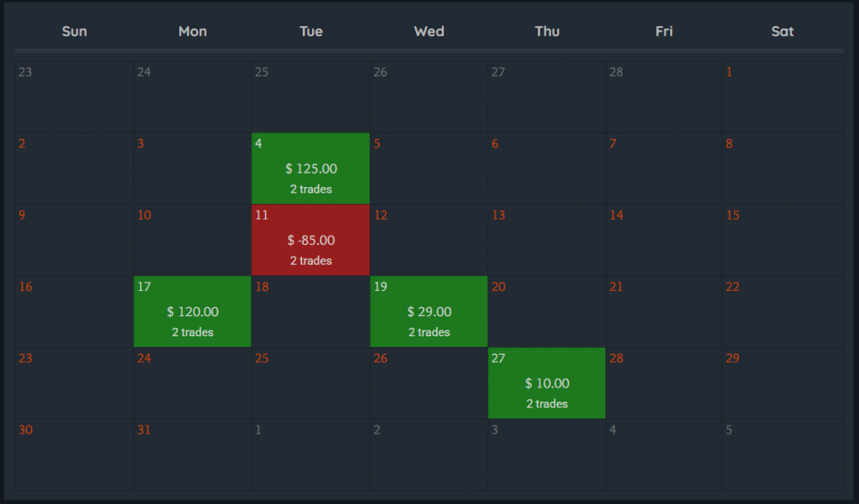Click the Wed weekday header
Image resolution: width=859 pixels, height=504 pixels.
[429, 32]
